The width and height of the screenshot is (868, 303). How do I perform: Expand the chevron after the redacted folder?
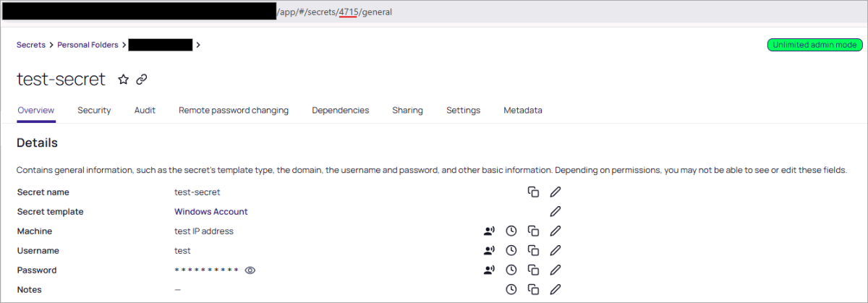click(198, 45)
